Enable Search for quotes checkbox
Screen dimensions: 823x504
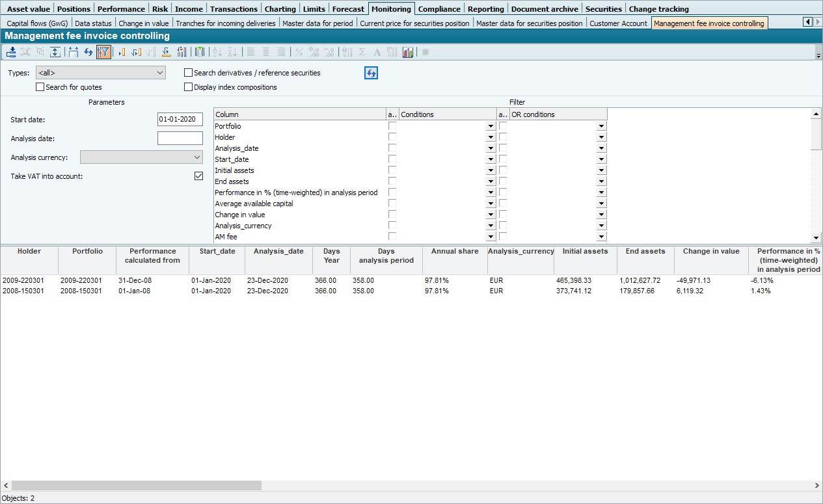40,87
